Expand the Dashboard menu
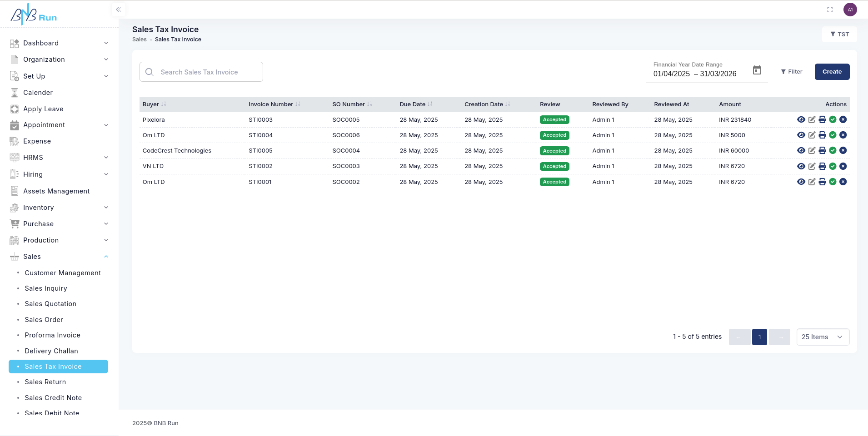Viewport: 868px width, 436px height. tap(59, 43)
